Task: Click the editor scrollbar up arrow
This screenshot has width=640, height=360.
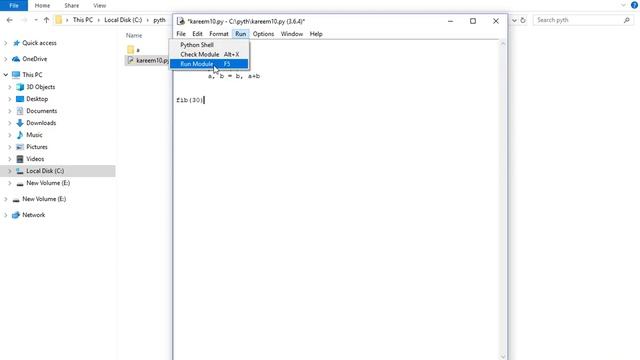Action: click(503, 44)
